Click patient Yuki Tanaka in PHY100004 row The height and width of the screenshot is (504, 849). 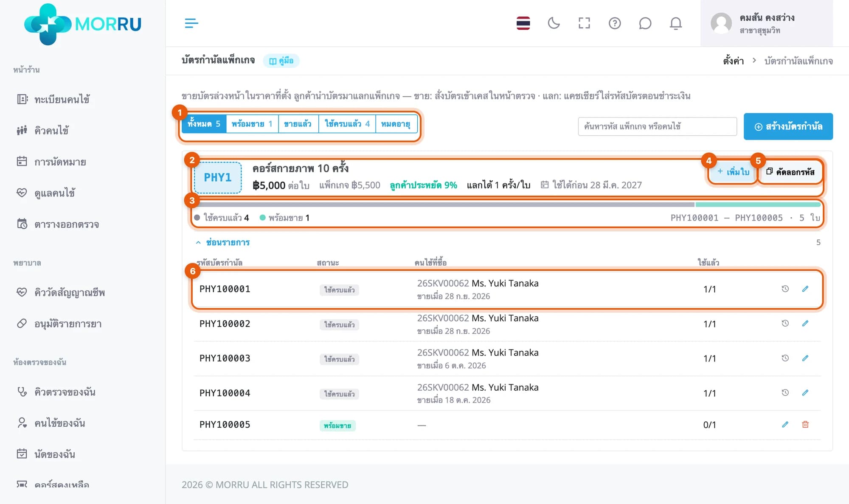click(505, 387)
